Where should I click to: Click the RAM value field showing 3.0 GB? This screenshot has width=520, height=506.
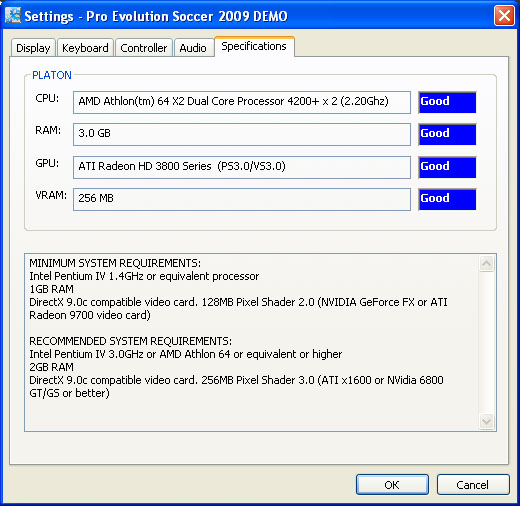pos(242,134)
